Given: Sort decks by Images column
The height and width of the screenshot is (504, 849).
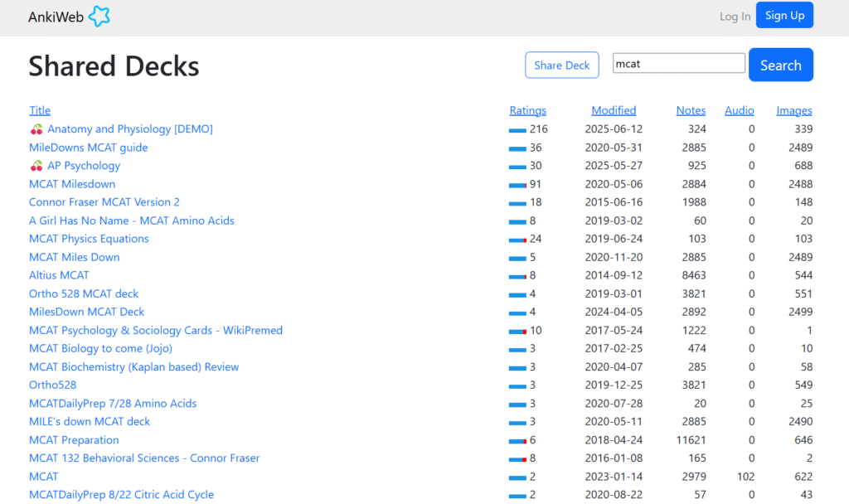Looking at the screenshot, I should coord(794,110).
